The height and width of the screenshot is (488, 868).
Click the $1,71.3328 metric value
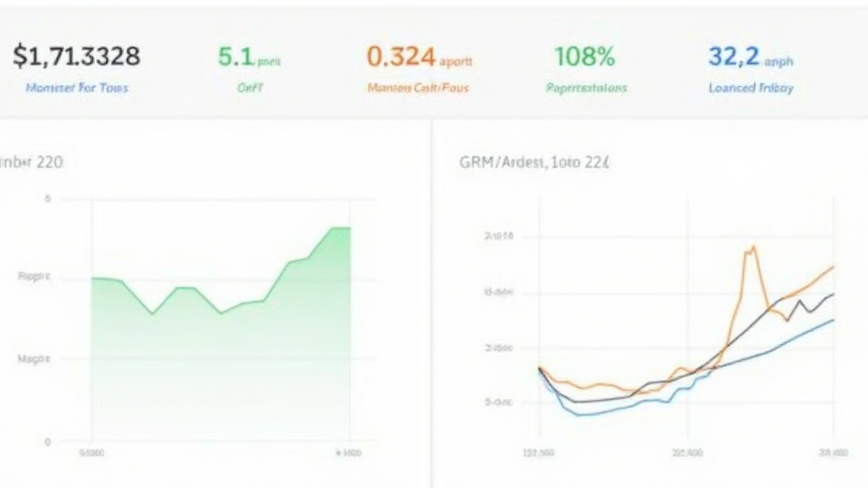point(76,57)
